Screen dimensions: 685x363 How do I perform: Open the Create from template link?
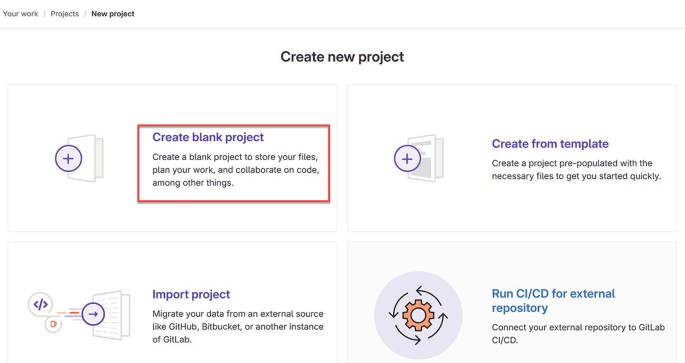click(550, 144)
